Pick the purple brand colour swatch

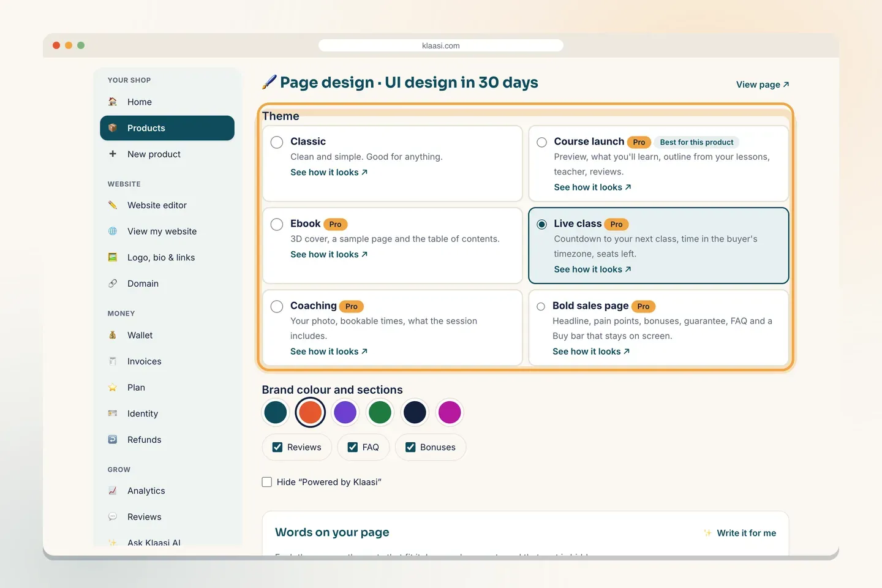pos(345,412)
